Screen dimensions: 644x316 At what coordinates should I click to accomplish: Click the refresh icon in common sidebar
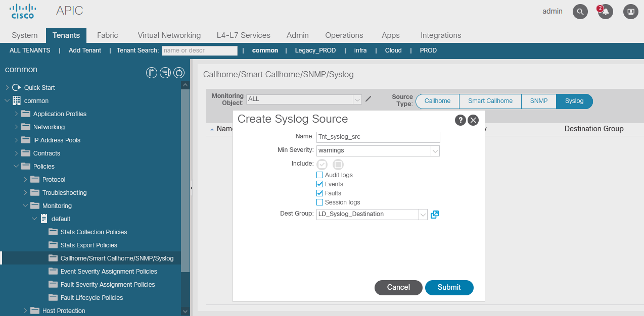click(179, 73)
